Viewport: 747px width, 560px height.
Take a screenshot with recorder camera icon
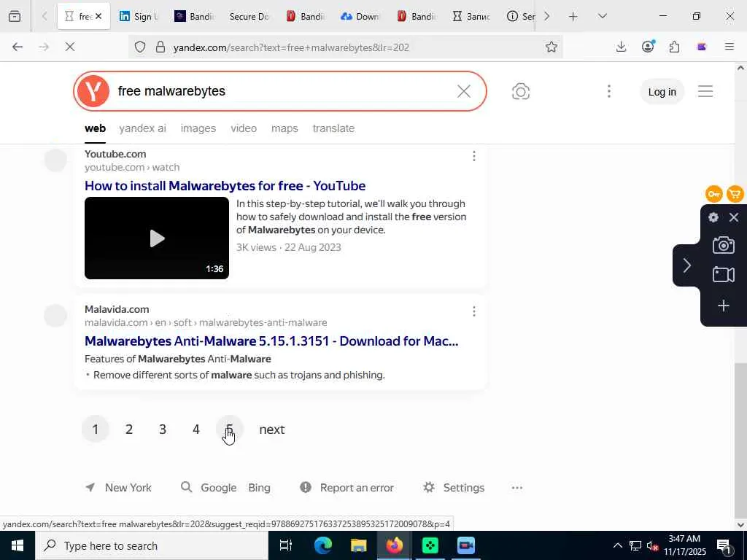[723, 245]
